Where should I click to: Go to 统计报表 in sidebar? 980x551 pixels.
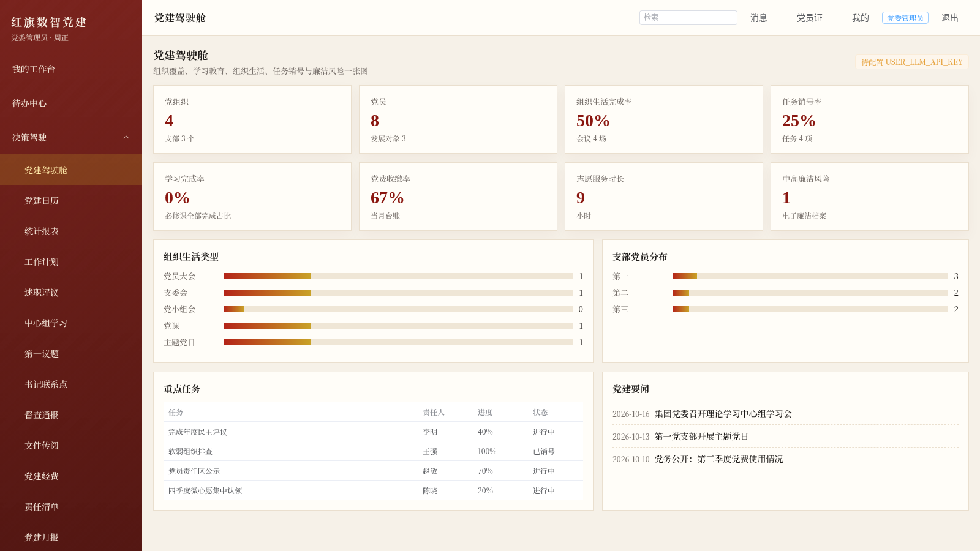point(71,231)
